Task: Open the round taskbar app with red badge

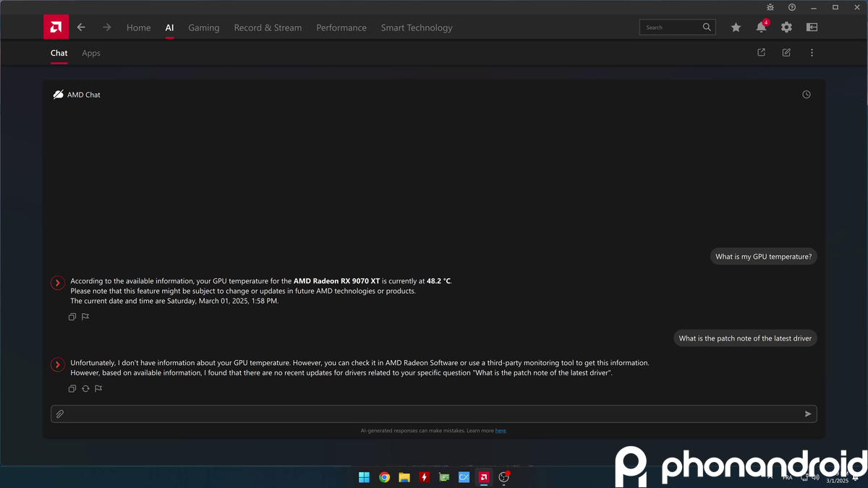Action: click(x=504, y=477)
